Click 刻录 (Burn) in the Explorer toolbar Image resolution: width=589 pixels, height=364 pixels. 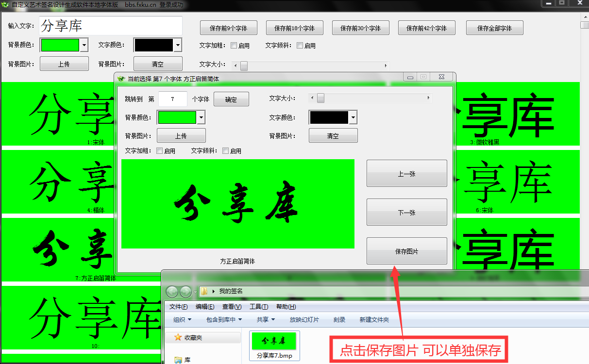(x=339, y=319)
